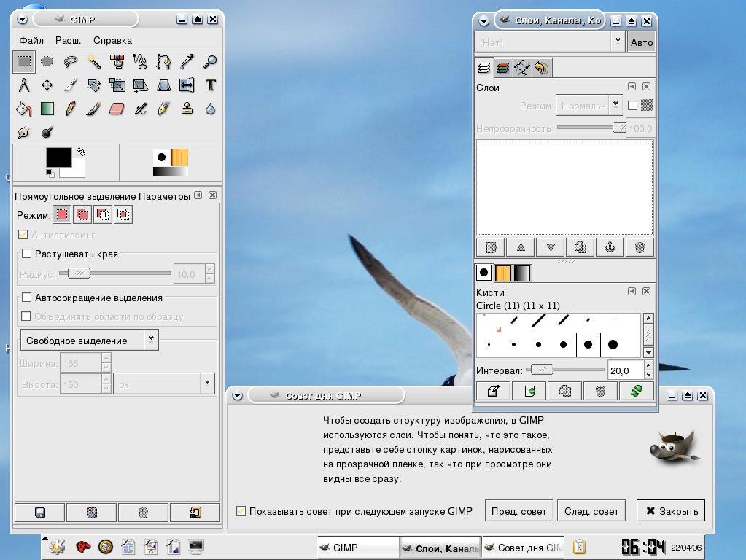Viewport: 746px width, 560px height.
Task: Select the Blur/Sharpen drop tool
Action: coord(210,109)
